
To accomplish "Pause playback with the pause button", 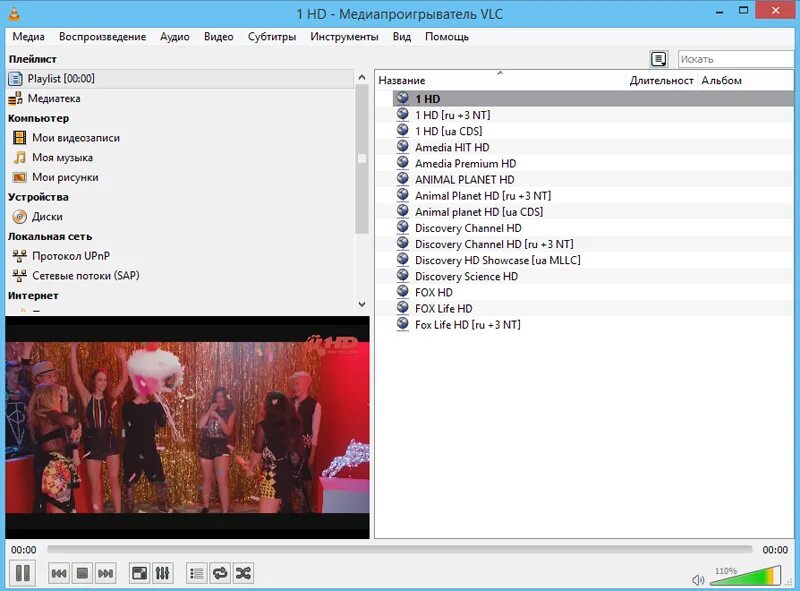I will (22, 573).
